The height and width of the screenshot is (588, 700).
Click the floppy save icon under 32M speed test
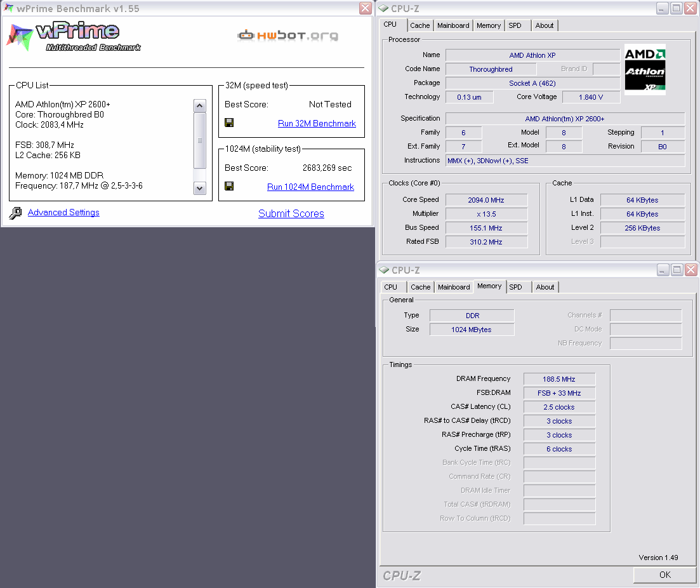pos(229,123)
